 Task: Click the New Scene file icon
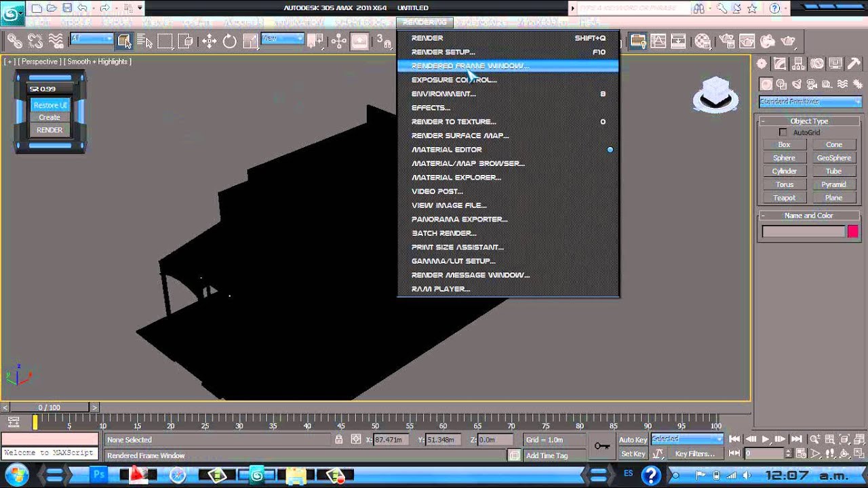(x=37, y=8)
